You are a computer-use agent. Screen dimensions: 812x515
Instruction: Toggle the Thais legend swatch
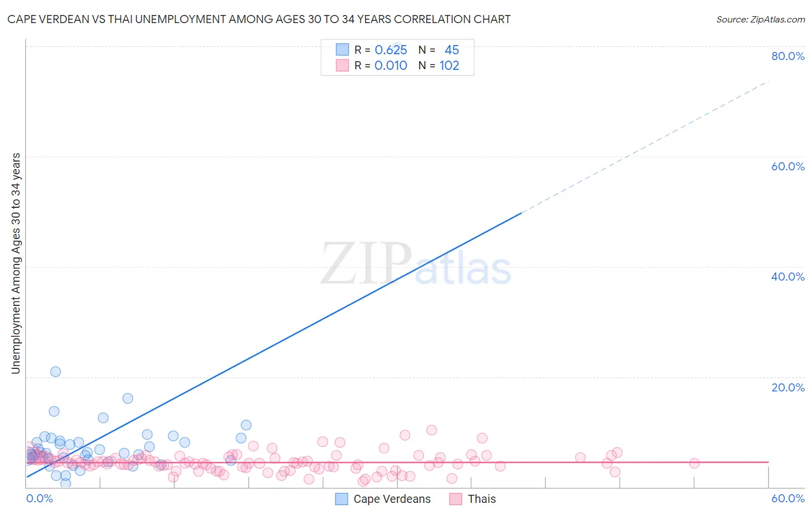pyautogui.click(x=456, y=499)
